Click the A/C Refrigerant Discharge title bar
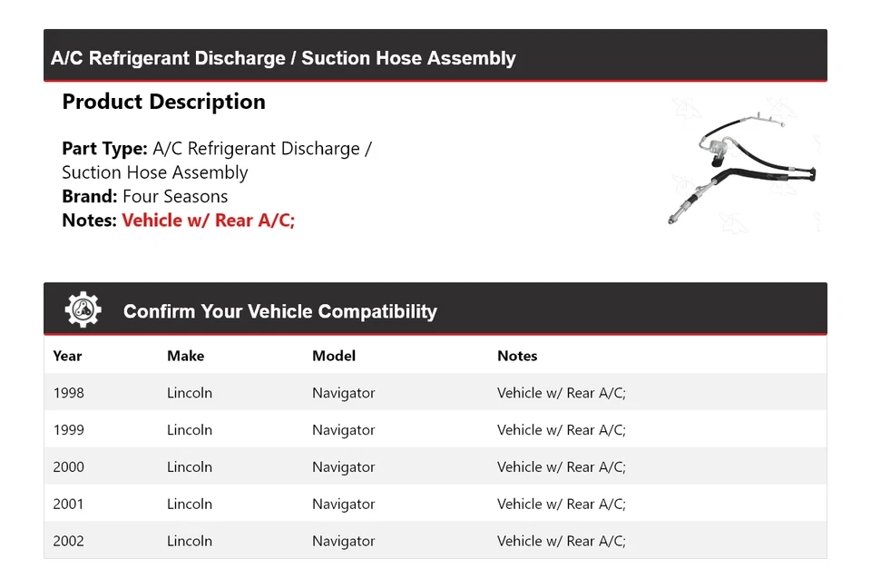Viewport: 871px width, 588px height. coord(283,58)
